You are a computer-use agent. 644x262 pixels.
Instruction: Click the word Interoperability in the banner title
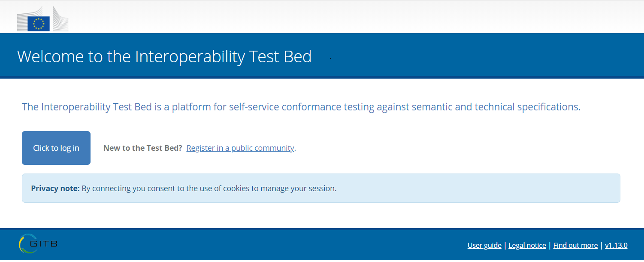pos(190,57)
